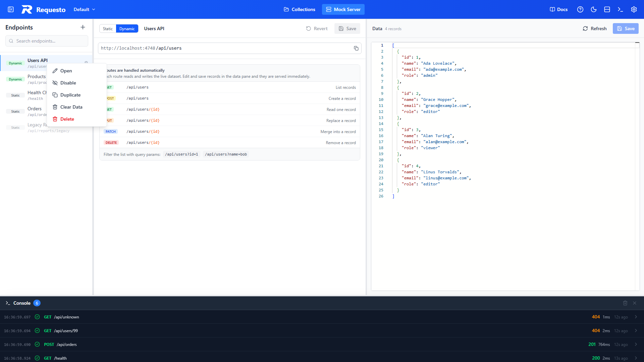
Task: Toggle dark mode moon icon
Action: tap(594, 9)
